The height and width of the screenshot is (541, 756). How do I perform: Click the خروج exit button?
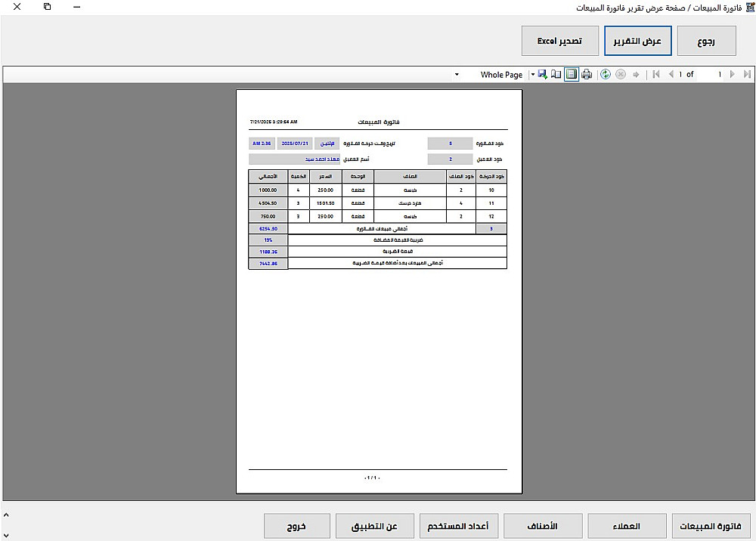tap(296, 526)
